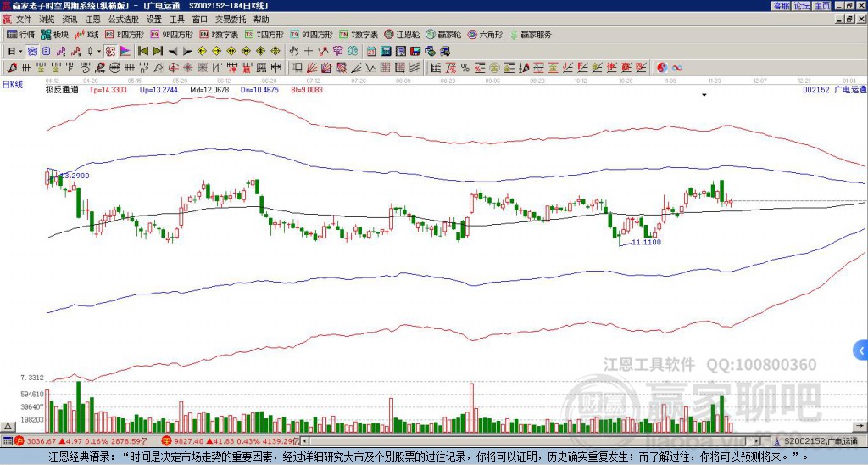Open the 浏览 menu
Image resolution: width=868 pixels, height=465 pixels.
click(x=47, y=20)
